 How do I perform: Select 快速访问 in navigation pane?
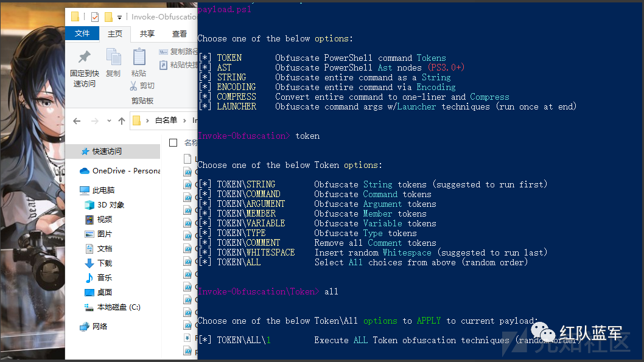113,151
